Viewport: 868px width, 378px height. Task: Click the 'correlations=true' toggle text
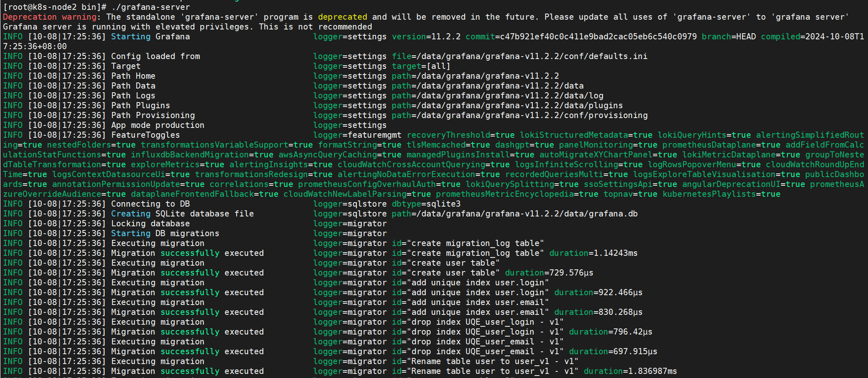pos(251,184)
